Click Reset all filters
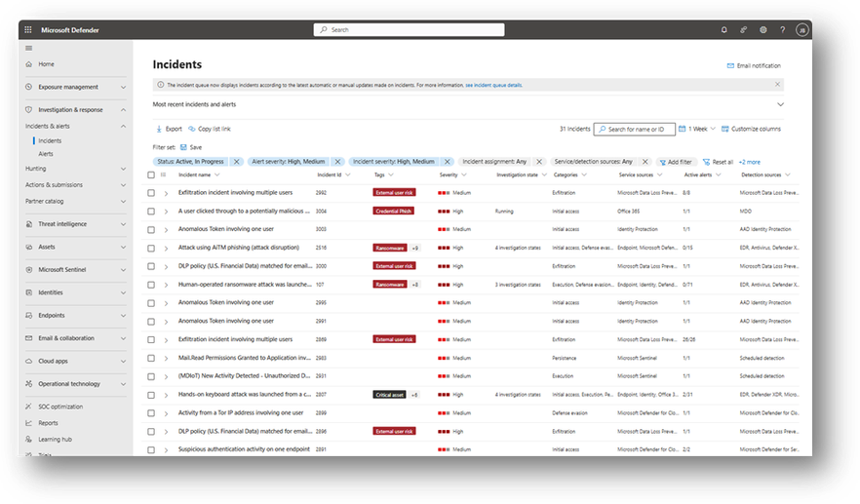Viewport: 860px width, 504px height. 718,162
